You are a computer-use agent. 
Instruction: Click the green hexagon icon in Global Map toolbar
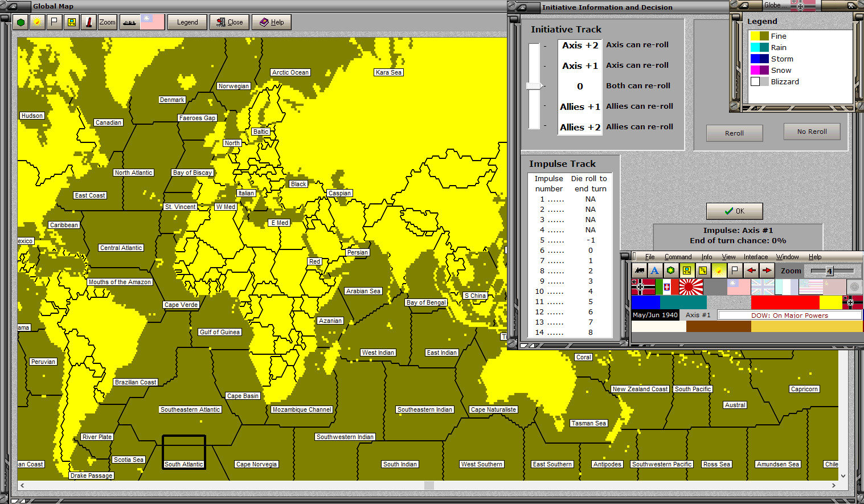click(x=21, y=22)
